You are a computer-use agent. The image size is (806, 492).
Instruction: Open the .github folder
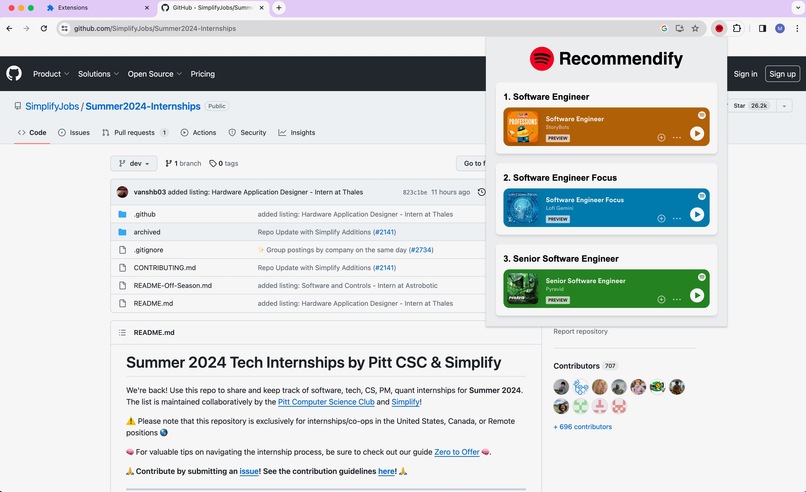point(144,214)
